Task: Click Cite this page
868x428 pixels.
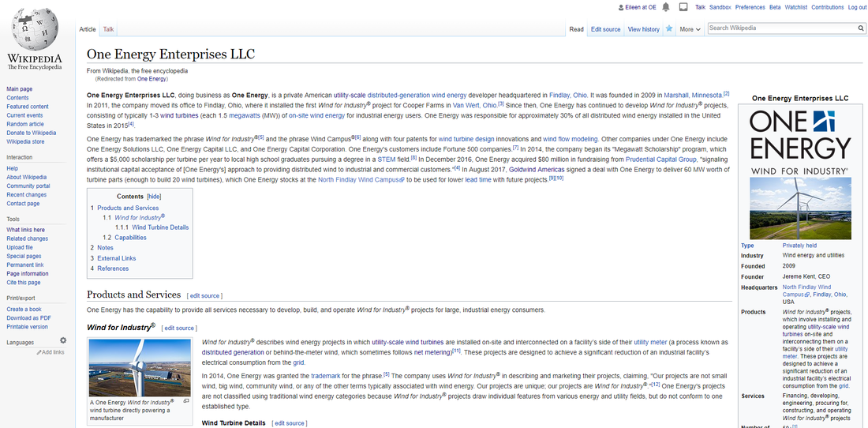Action: [23, 283]
